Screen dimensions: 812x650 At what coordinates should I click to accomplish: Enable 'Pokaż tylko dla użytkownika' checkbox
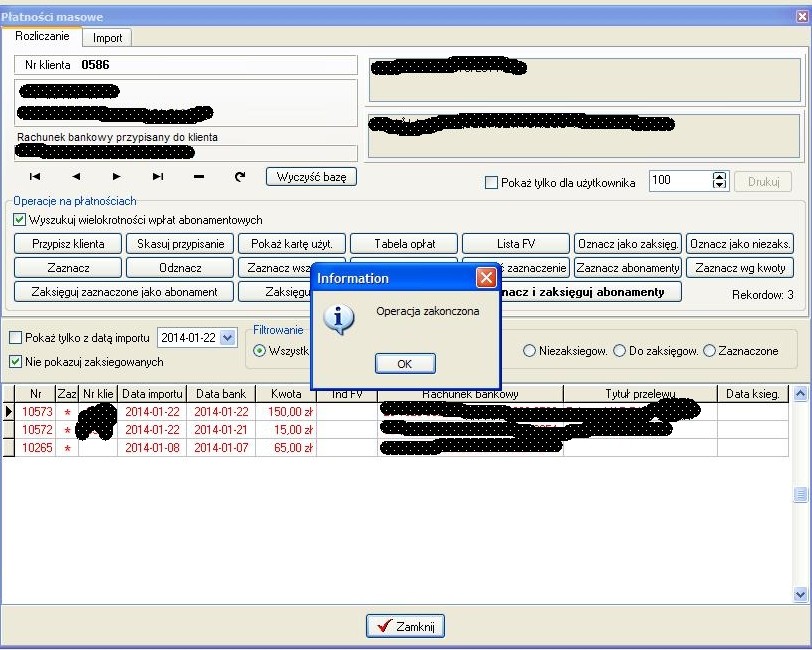(x=491, y=183)
